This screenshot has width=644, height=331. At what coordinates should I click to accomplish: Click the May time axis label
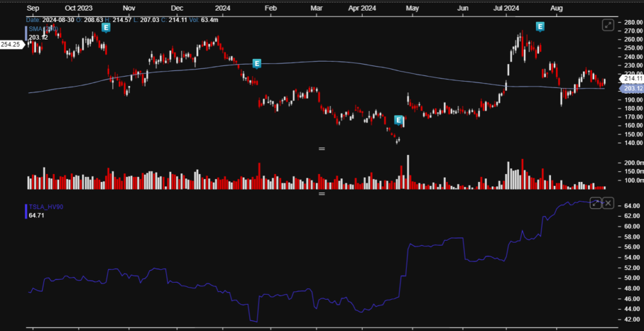pyautogui.click(x=412, y=8)
